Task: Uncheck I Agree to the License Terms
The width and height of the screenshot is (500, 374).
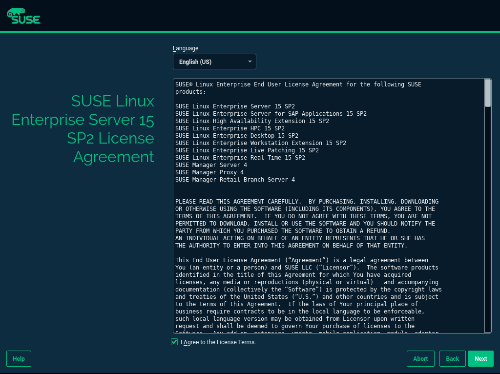Action: [x=174, y=342]
